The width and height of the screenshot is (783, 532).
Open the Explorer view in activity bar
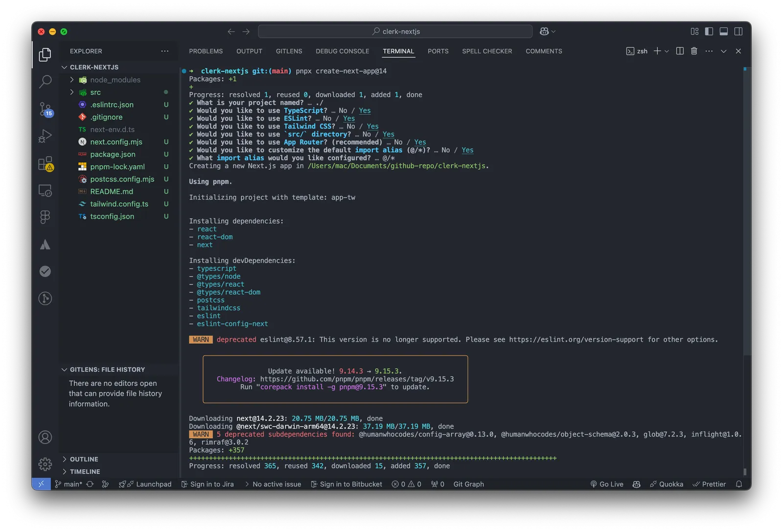tap(45, 54)
